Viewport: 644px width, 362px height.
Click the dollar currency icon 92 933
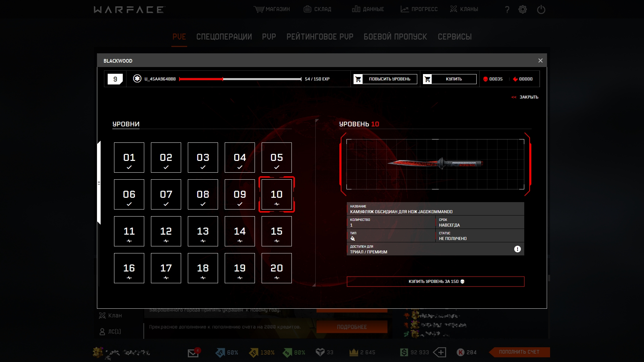(x=404, y=352)
